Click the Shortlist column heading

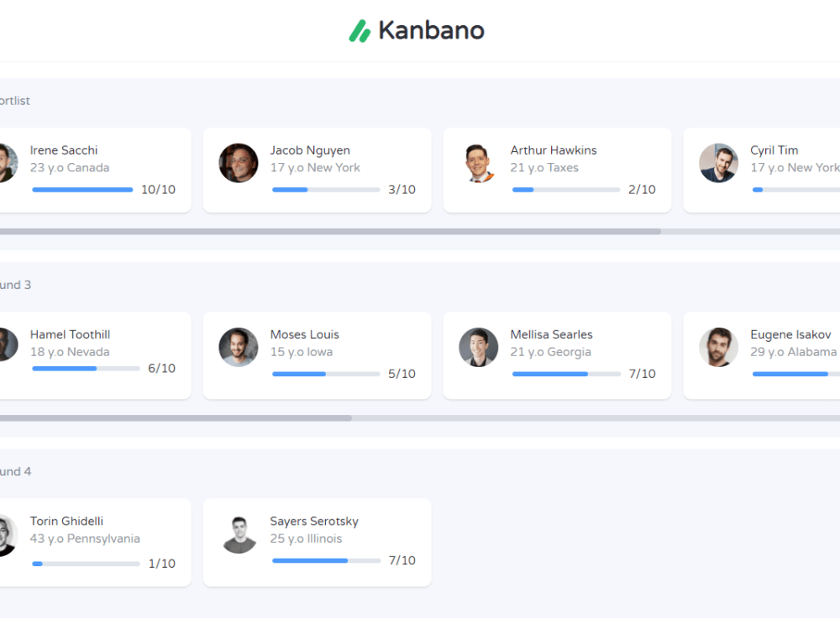(15, 101)
